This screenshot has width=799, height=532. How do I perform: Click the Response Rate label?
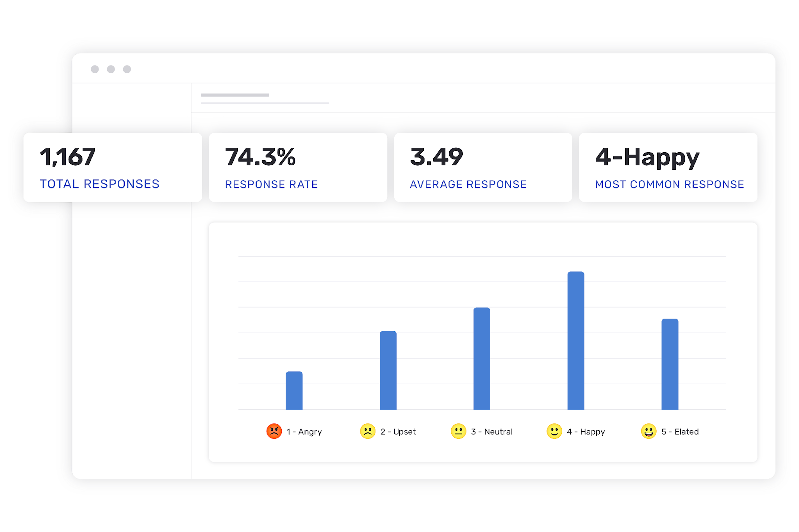pos(271,184)
